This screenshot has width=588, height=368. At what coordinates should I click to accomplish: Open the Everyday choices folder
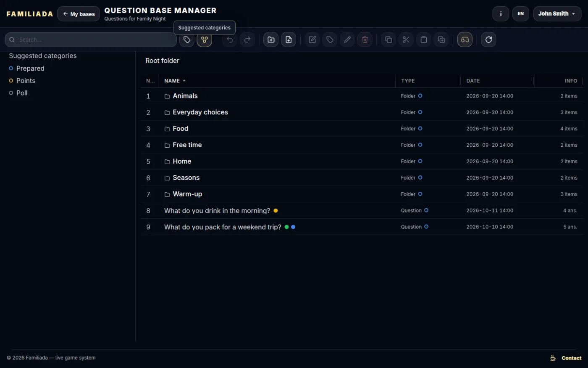[x=200, y=112]
